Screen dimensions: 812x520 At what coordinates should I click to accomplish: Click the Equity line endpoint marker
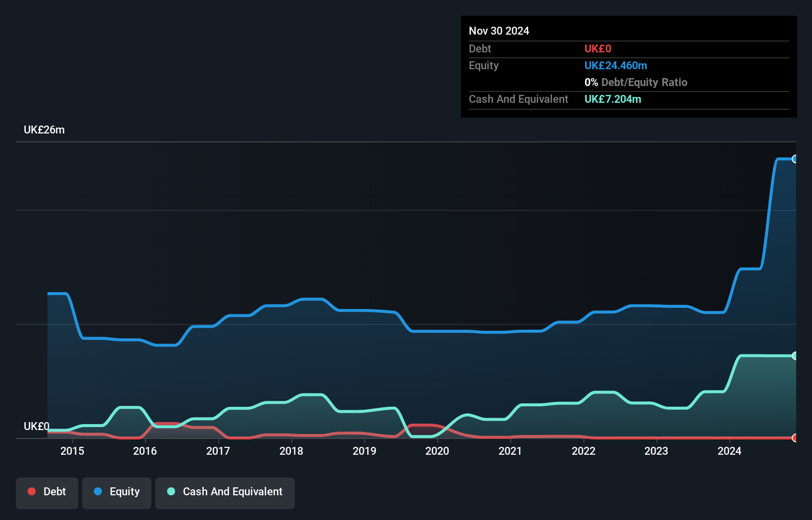click(795, 159)
